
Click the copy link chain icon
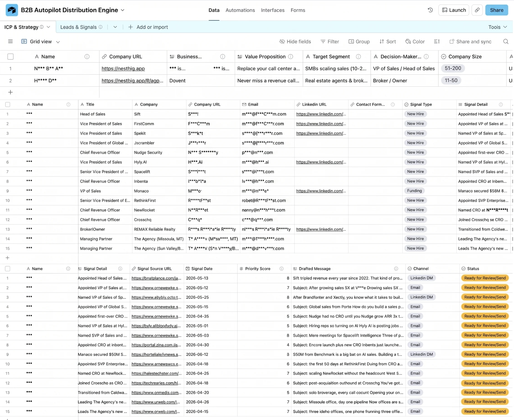[x=477, y=10]
